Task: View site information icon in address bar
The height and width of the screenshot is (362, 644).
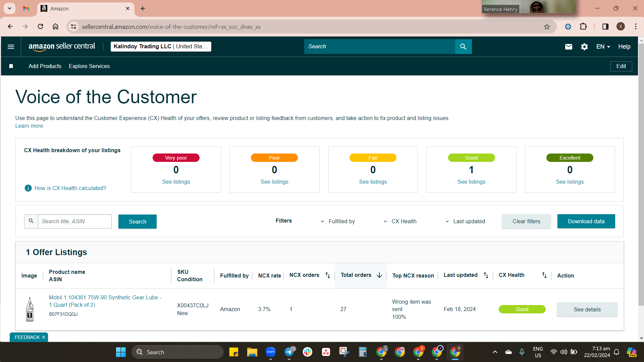Action: click(73, 26)
